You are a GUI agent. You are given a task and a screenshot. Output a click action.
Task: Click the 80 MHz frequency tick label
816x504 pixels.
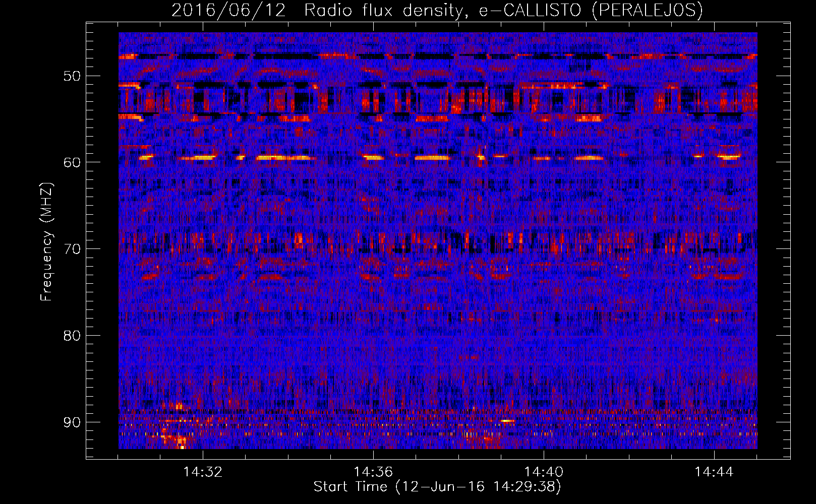click(72, 336)
